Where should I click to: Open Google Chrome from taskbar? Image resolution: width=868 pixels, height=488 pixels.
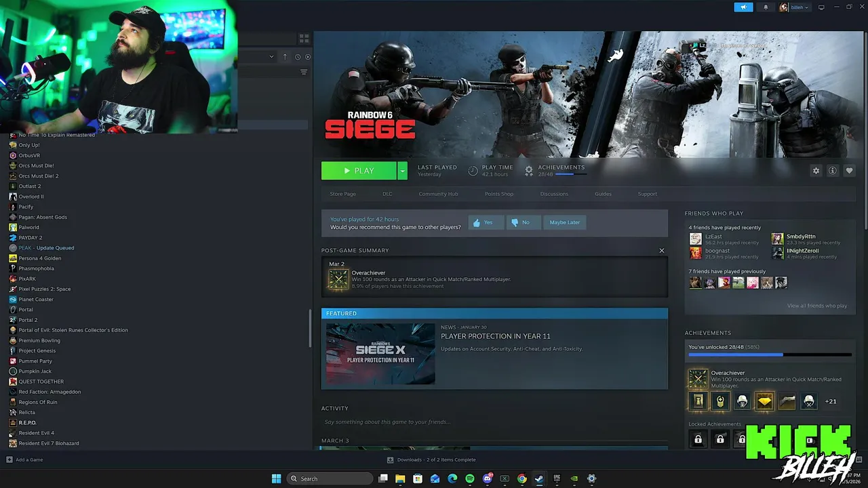(521, 479)
